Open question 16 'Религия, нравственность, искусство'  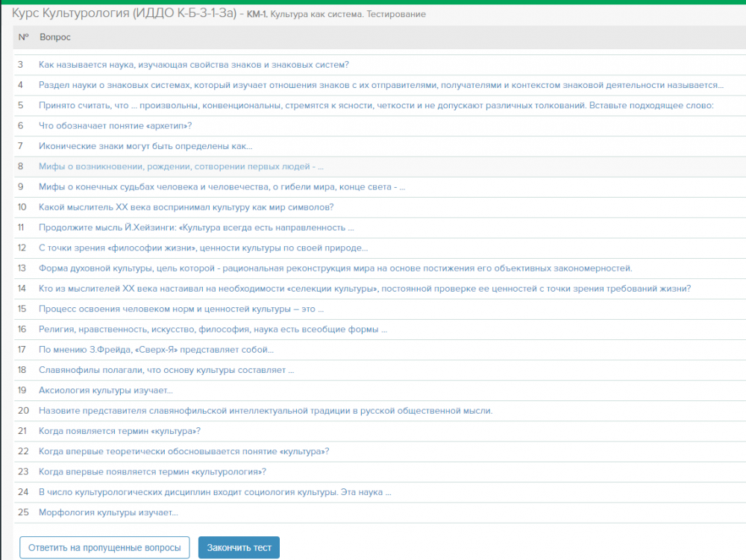click(x=213, y=330)
